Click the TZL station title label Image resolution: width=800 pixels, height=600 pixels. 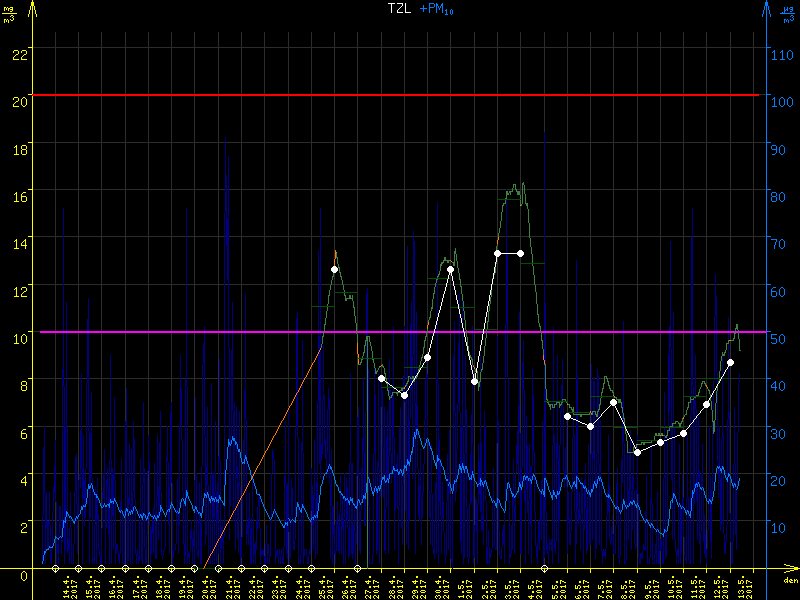(x=400, y=9)
